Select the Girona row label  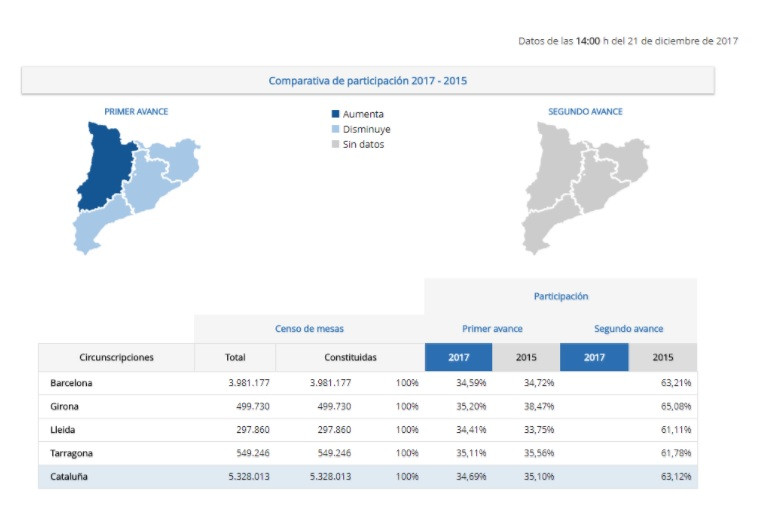point(64,406)
